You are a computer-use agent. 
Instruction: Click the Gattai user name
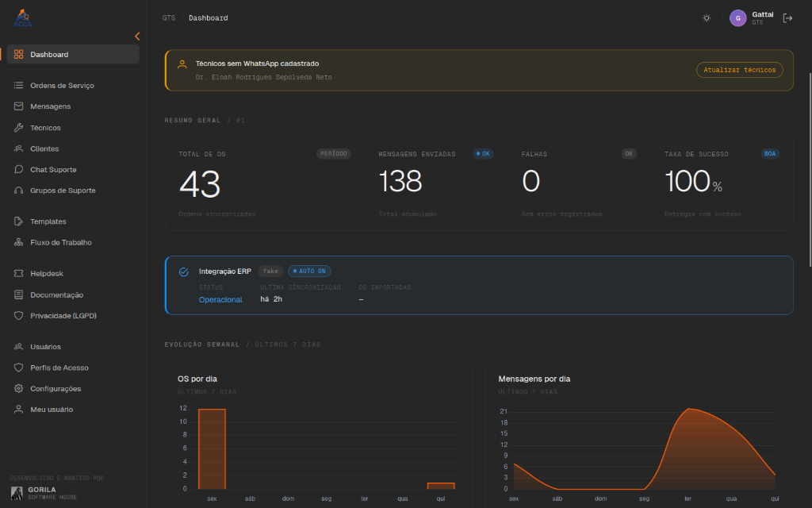763,14
